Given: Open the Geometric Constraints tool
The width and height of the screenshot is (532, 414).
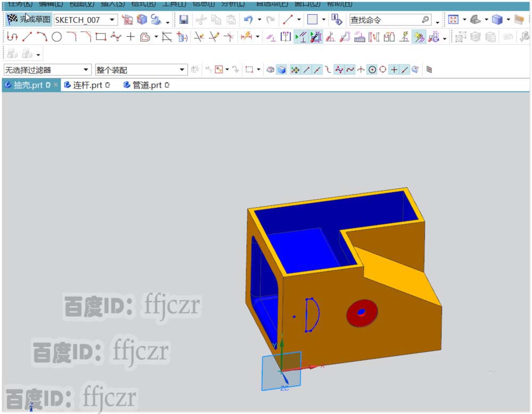Looking at the screenshot, I should click(x=271, y=37).
